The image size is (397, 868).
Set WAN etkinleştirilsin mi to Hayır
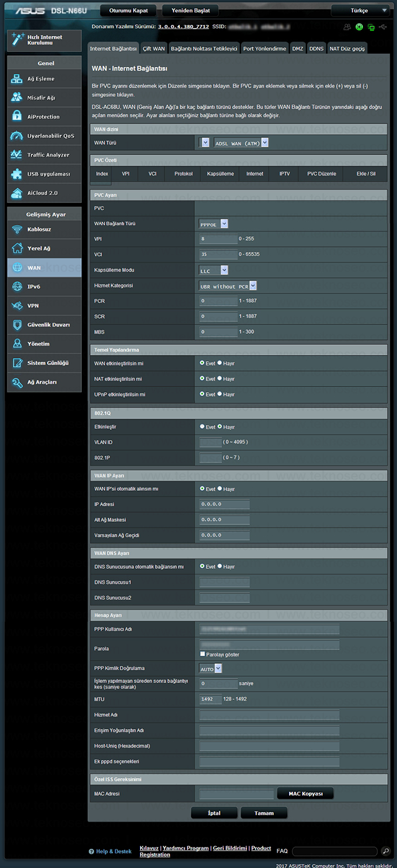pyautogui.click(x=220, y=363)
